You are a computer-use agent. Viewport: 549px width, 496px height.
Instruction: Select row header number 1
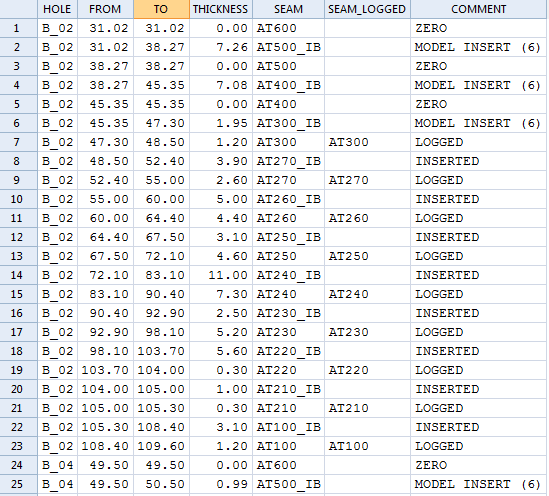click(x=19, y=28)
